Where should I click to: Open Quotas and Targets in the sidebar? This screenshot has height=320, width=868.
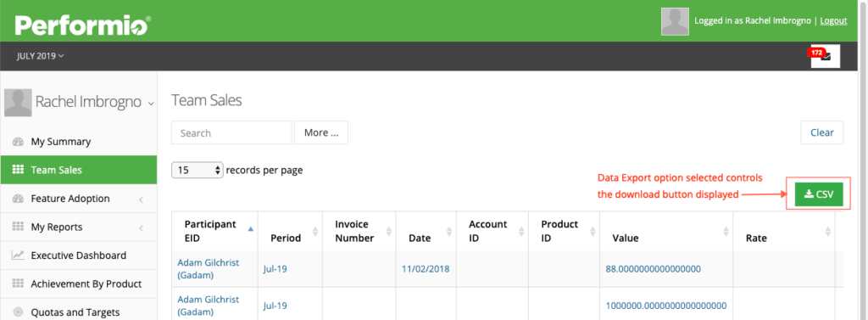[x=79, y=312]
